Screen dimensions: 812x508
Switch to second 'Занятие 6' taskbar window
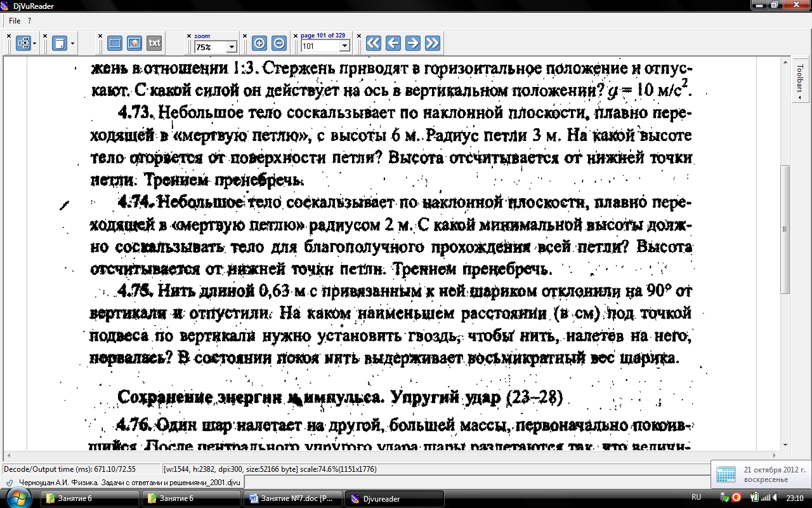(x=191, y=498)
